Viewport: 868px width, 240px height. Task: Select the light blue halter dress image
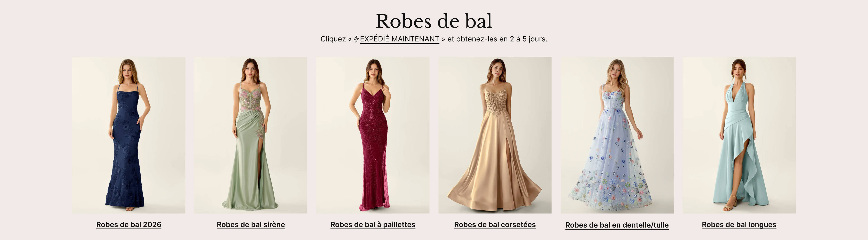[x=739, y=135]
